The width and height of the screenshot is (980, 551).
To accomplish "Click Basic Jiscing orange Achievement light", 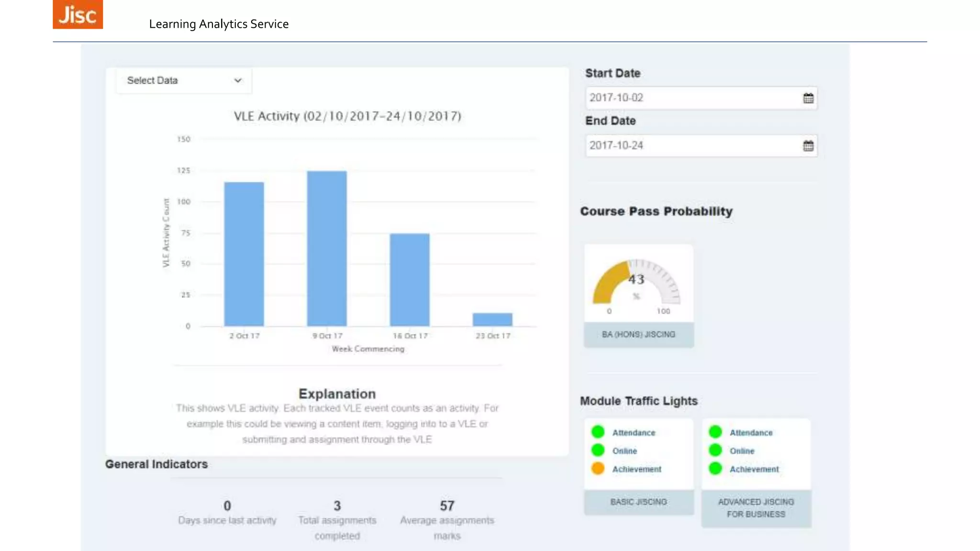I will (x=598, y=468).
